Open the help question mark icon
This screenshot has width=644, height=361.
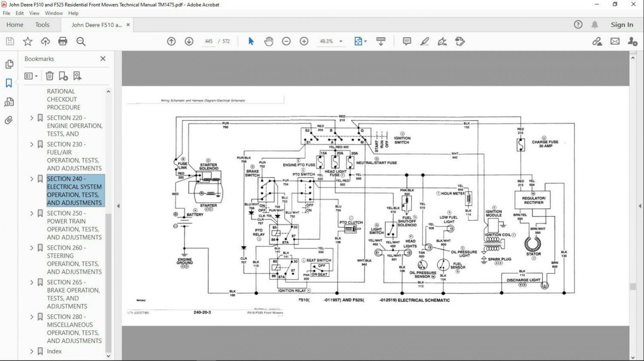tap(578, 24)
